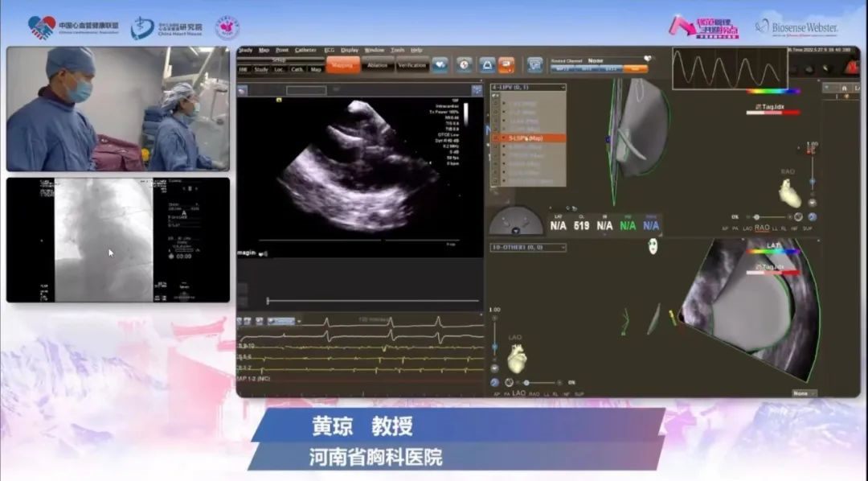Open the Tools menu

pyautogui.click(x=398, y=51)
